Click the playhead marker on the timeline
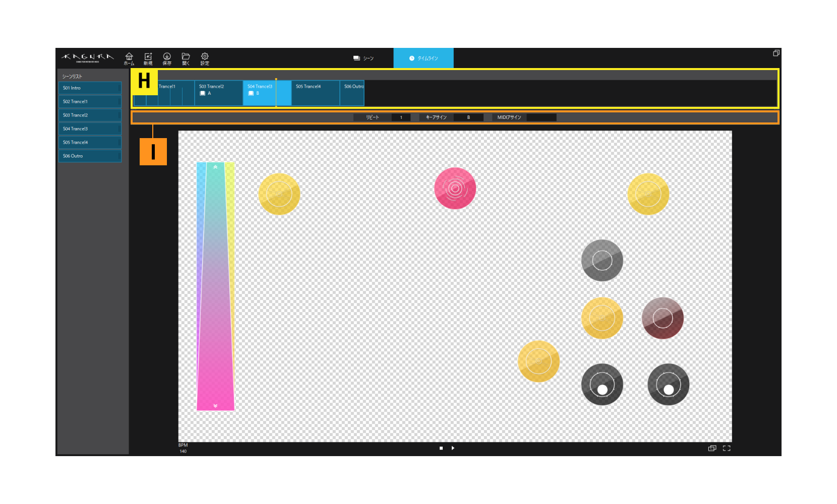This screenshot has height=504, width=837. click(x=276, y=80)
